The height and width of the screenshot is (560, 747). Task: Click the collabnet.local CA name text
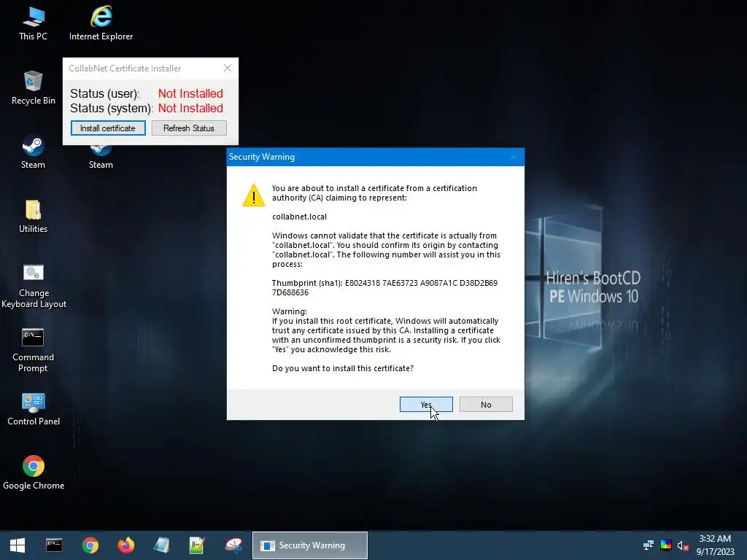click(299, 217)
